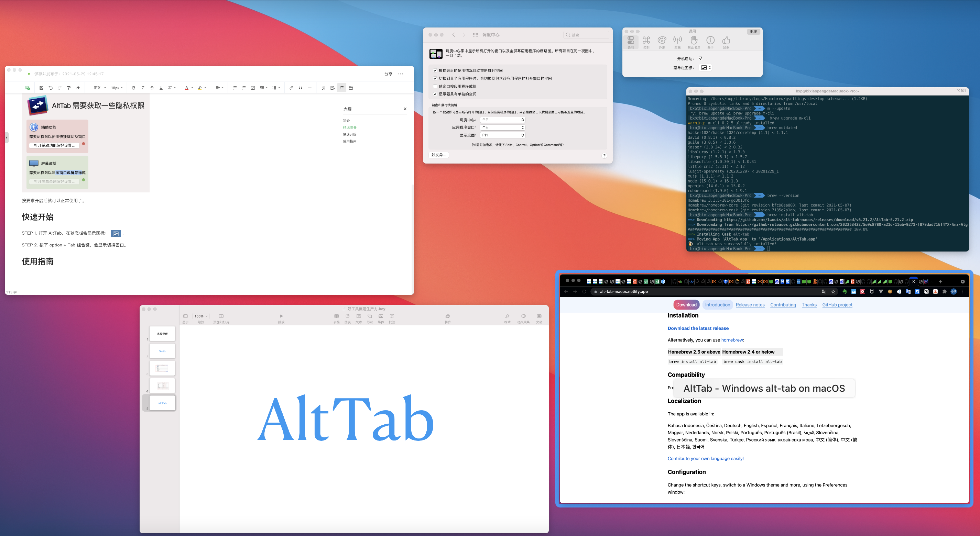This screenshot has width=980, height=536.
Task: Click the format painter icon in note editor
Action: (69, 88)
